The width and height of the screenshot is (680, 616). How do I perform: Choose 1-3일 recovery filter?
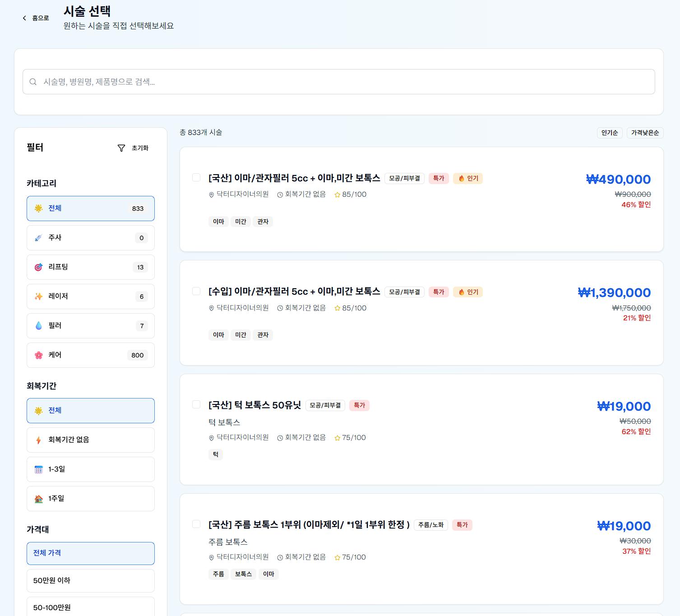click(91, 469)
